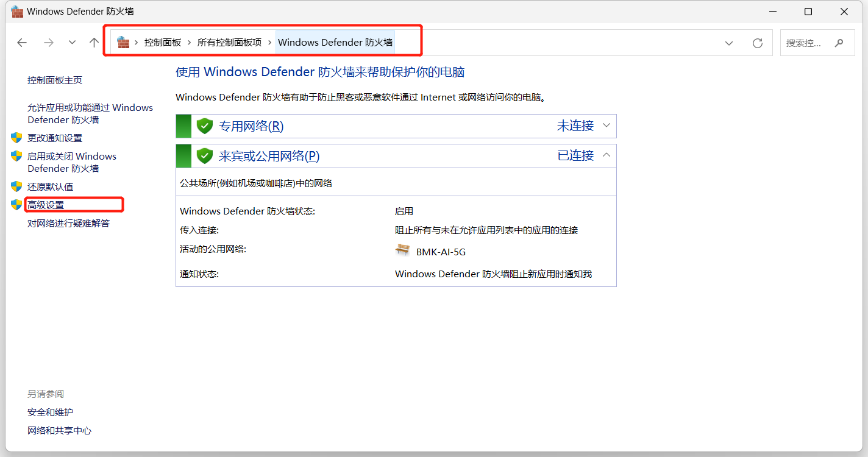Viewport: 868px width, 457px height.
Task: Open 对网络进行疑难解答 link
Action: (69, 223)
